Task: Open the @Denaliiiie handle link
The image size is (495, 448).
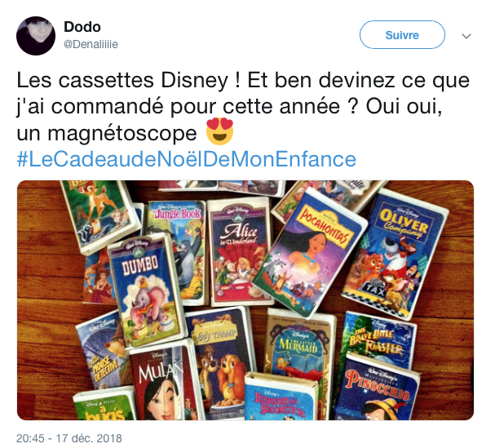Action: tap(91, 44)
